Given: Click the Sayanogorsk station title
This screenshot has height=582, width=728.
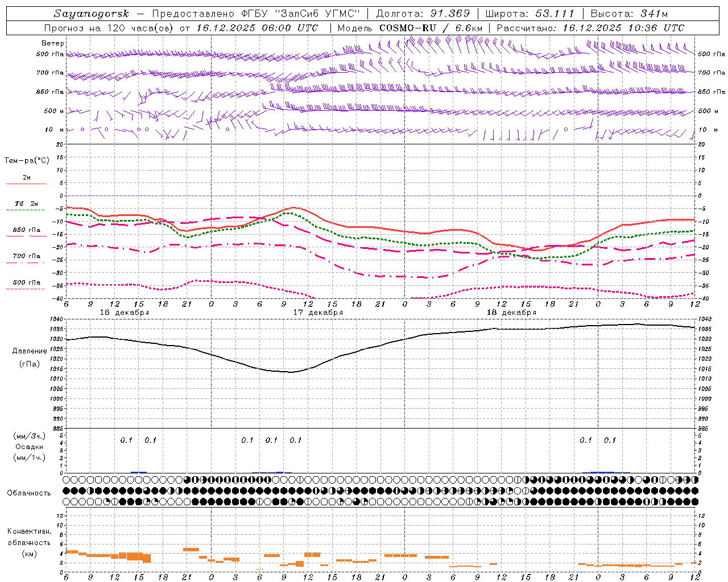Looking at the screenshot, I should tap(92, 14).
